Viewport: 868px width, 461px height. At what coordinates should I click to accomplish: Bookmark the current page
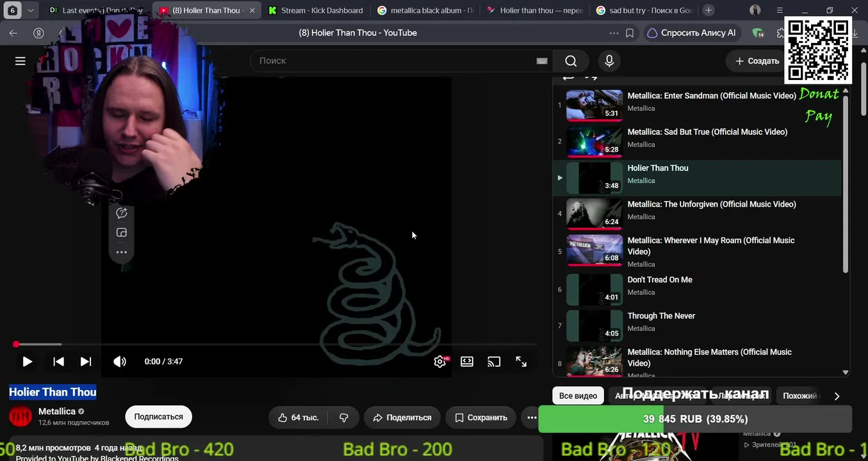630,33
